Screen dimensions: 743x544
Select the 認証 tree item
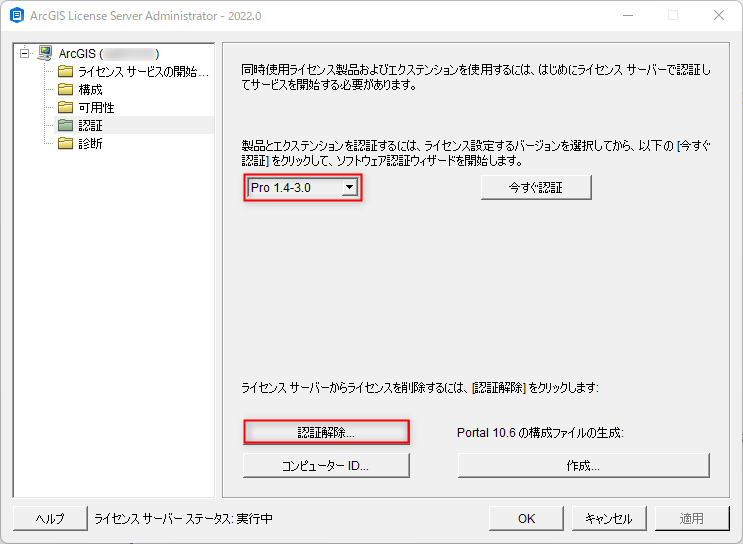(91, 125)
